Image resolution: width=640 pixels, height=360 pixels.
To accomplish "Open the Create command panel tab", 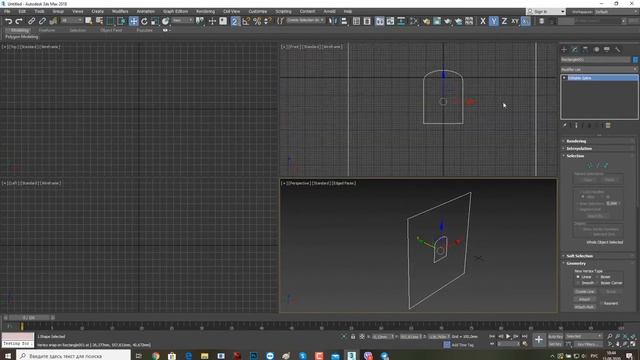I will 564,49.
